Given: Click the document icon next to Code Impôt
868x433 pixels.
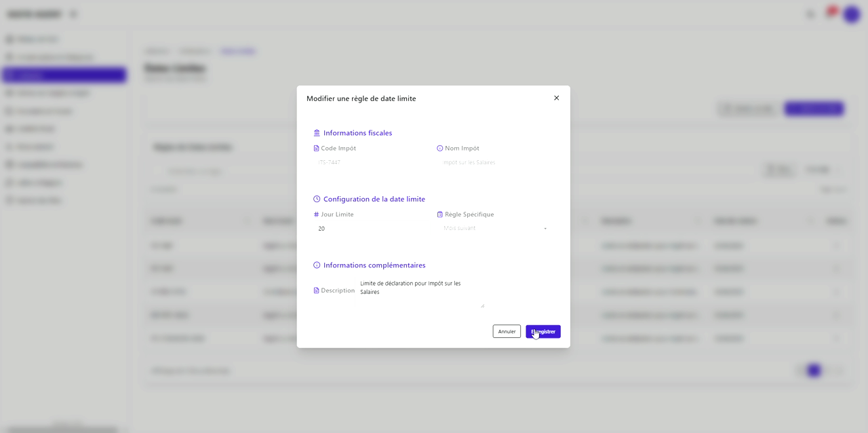Looking at the screenshot, I should [316, 149].
